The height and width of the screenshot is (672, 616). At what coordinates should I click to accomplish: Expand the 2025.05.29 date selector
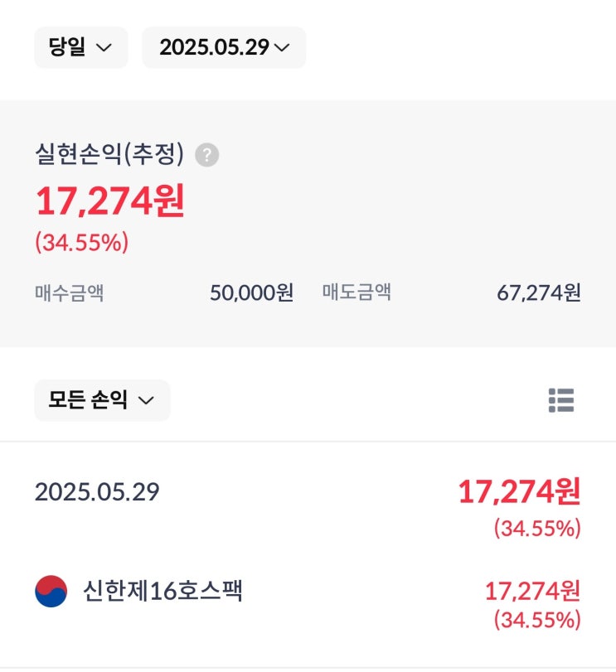coord(224,47)
